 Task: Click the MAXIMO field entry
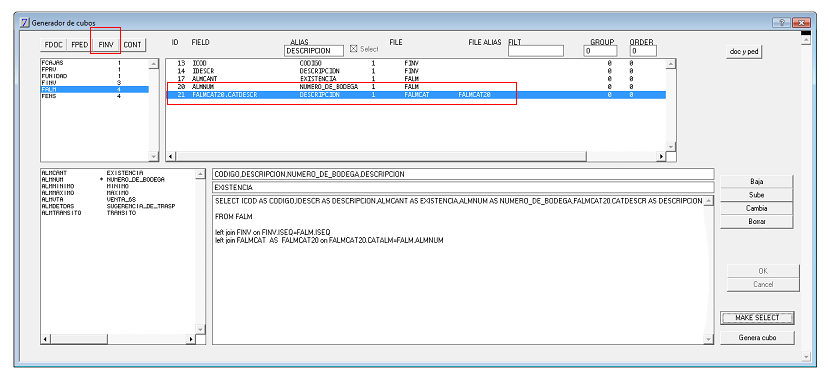click(118, 193)
